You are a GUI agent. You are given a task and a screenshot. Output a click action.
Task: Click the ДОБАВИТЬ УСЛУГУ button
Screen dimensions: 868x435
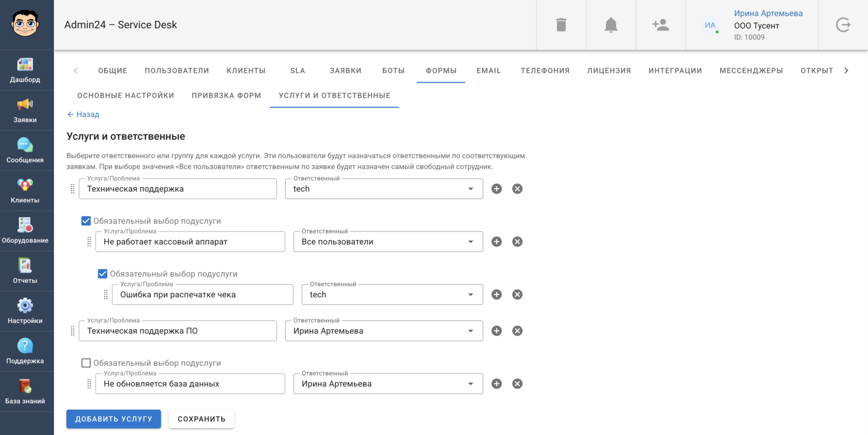pyautogui.click(x=114, y=419)
